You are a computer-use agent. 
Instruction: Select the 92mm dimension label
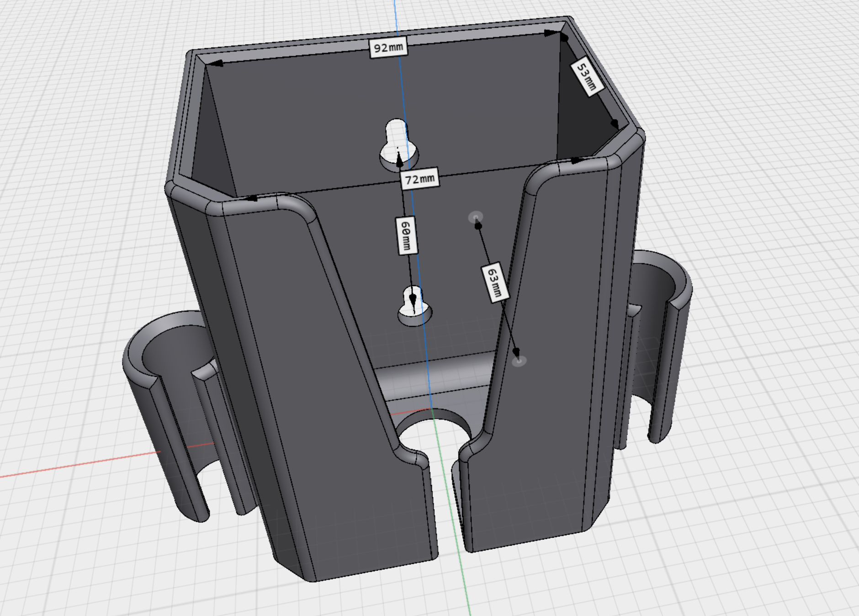[388, 47]
